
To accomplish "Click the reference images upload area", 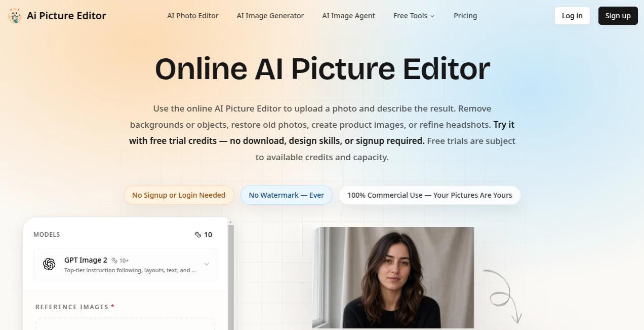I will point(125,324).
